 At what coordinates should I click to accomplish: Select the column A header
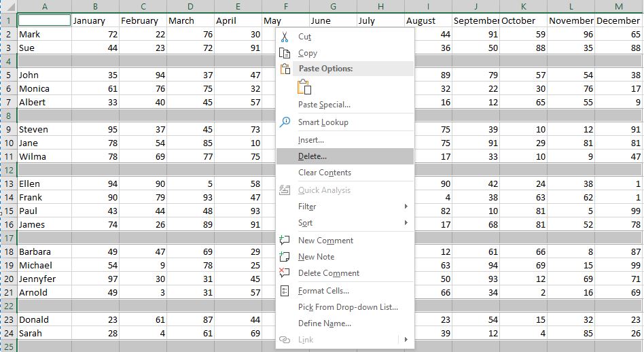pyautogui.click(x=44, y=6)
